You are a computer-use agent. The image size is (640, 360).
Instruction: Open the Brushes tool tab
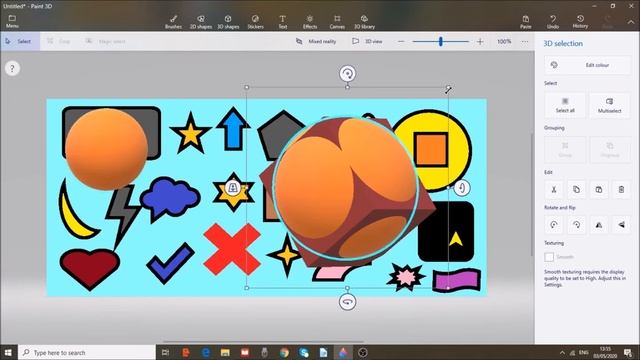[x=173, y=22]
